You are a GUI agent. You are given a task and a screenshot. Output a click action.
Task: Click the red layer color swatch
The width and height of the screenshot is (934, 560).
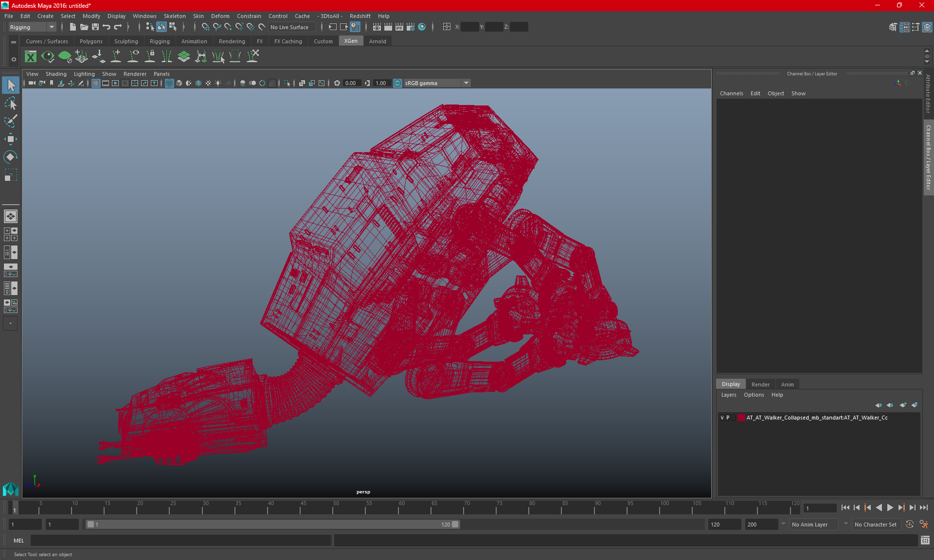click(x=741, y=418)
